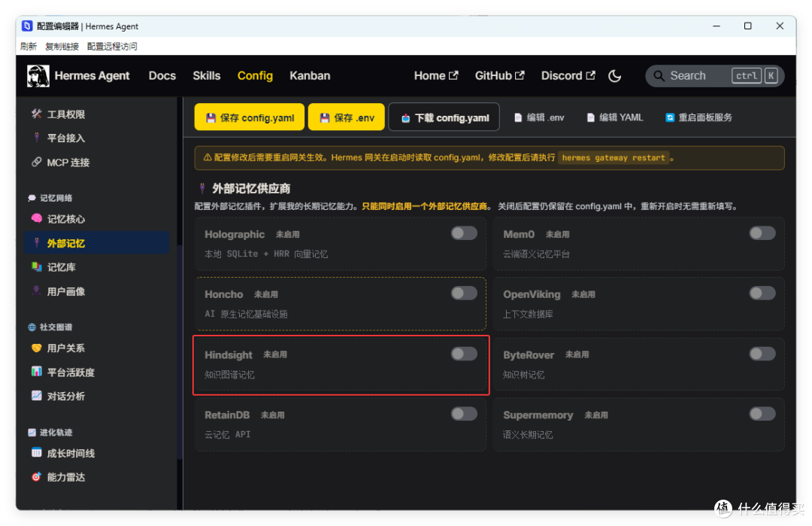Focus the Search input field

pos(715,76)
